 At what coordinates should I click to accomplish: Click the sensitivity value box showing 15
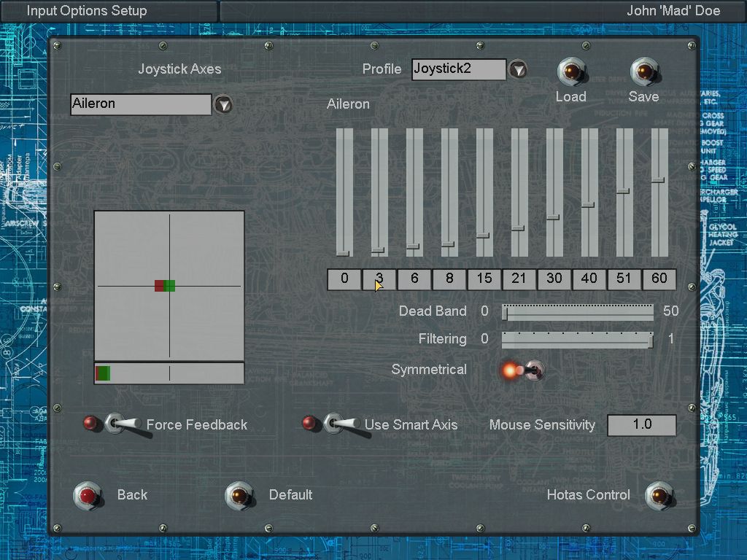pos(484,279)
